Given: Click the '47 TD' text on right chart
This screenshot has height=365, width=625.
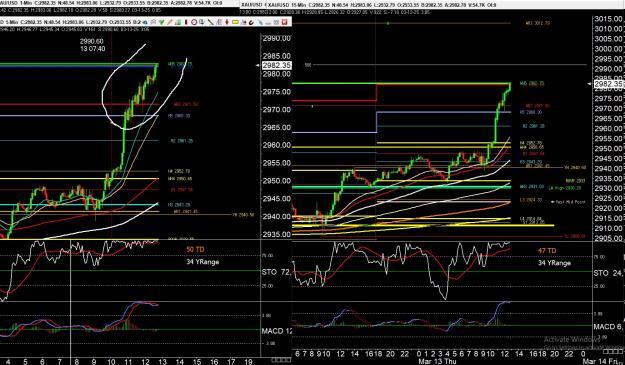Looking at the screenshot, I should pos(547,251).
